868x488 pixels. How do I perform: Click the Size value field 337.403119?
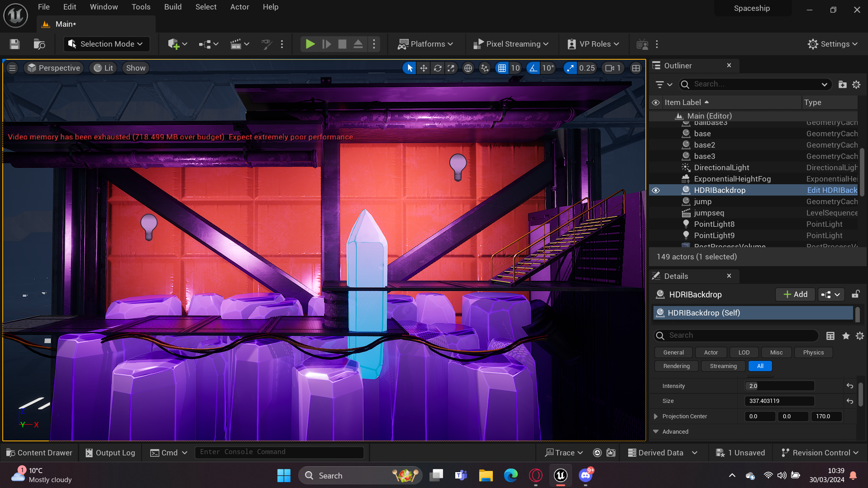pos(779,401)
